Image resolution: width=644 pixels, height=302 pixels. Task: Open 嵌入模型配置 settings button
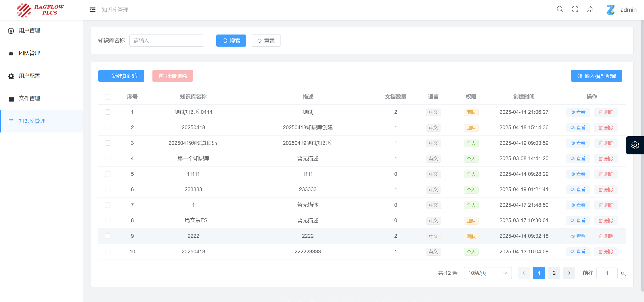(596, 76)
